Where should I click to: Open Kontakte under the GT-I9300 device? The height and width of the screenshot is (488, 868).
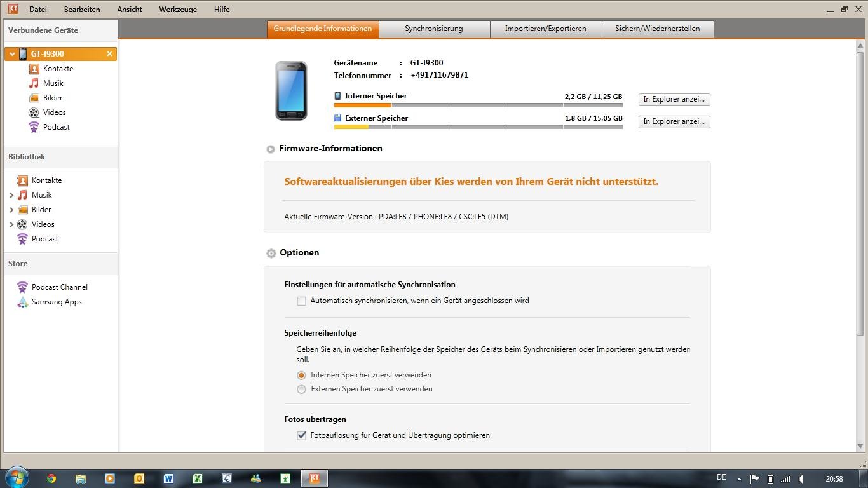pos(57,69)
